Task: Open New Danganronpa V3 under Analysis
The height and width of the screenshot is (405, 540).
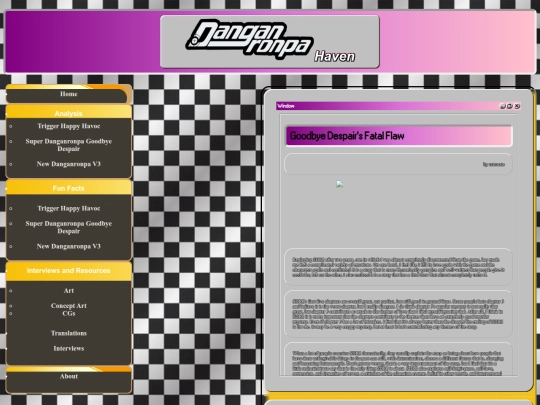Action: click(69, 164)
